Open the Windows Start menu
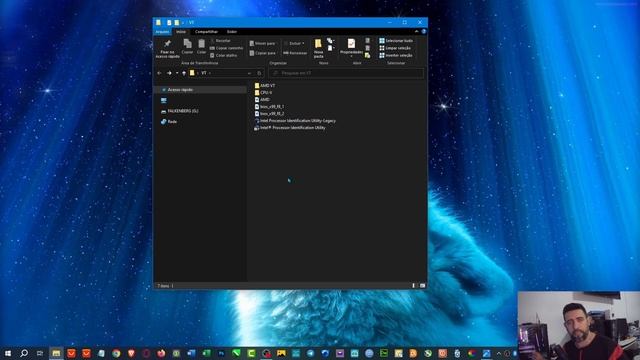Image resolution: width=640 pixels, height=360 pixels. pos(8,353)
